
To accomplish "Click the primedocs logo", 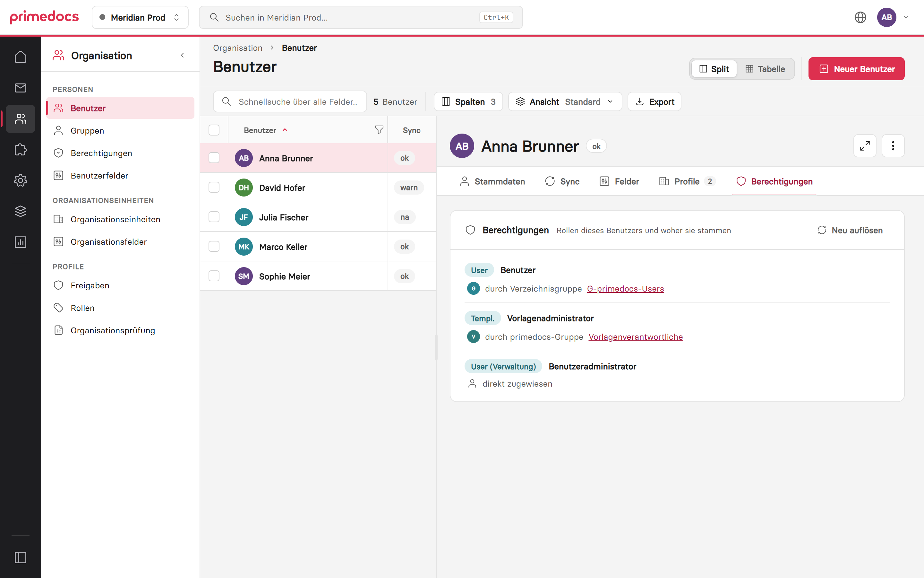I will pos(44,17).
